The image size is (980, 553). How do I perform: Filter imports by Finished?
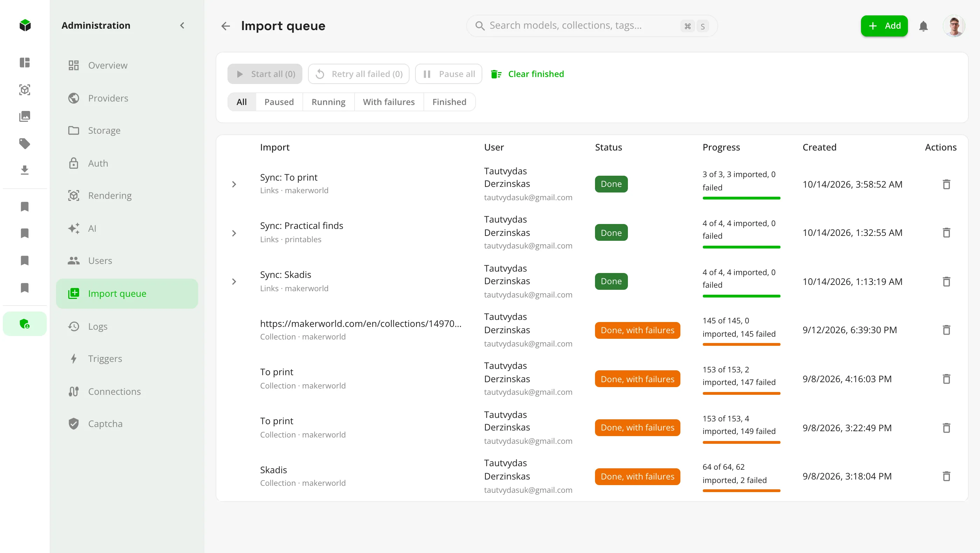449,102
